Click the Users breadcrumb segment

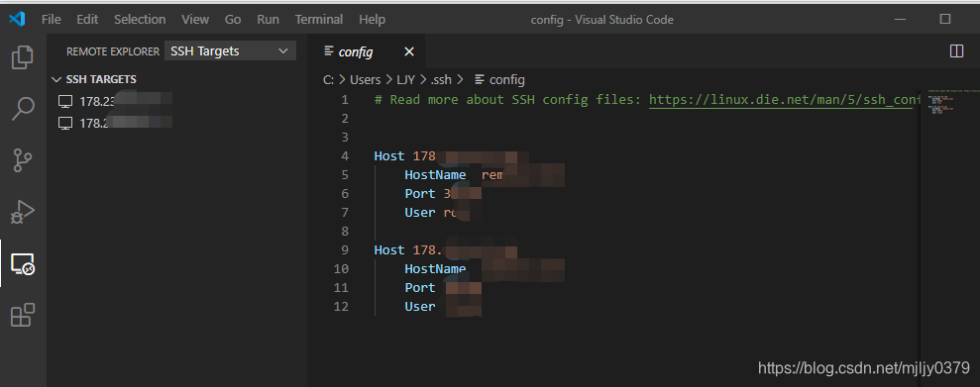(365, 79)
